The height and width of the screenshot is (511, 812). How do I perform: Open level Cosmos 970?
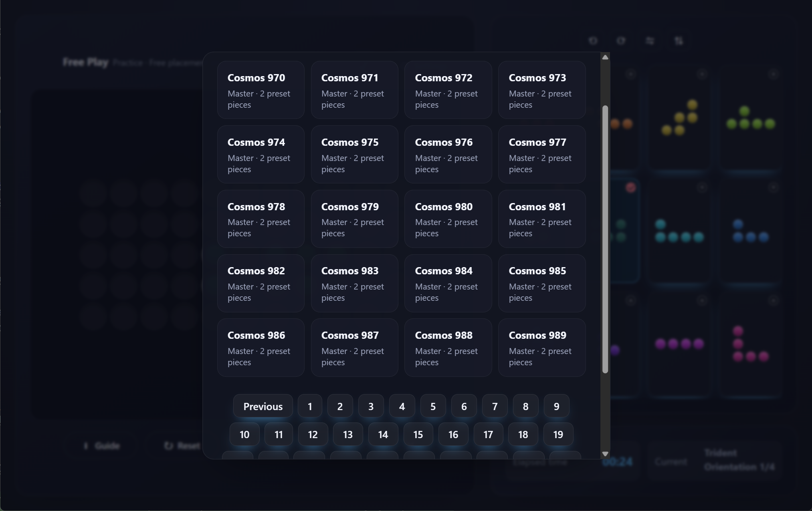[261, 90]
